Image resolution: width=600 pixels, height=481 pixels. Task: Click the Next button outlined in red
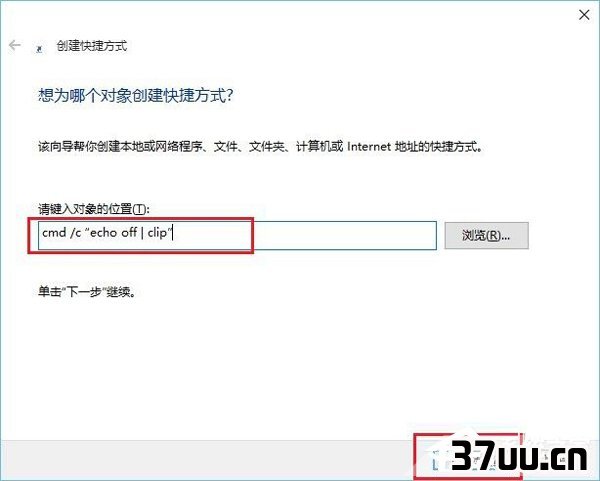(468, 456)
